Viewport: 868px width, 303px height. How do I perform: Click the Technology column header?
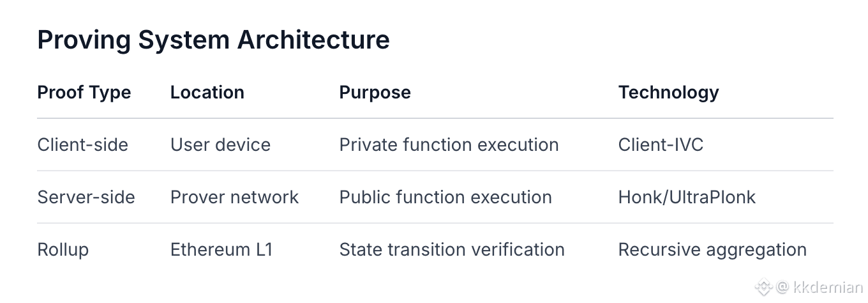click(668, 92)
